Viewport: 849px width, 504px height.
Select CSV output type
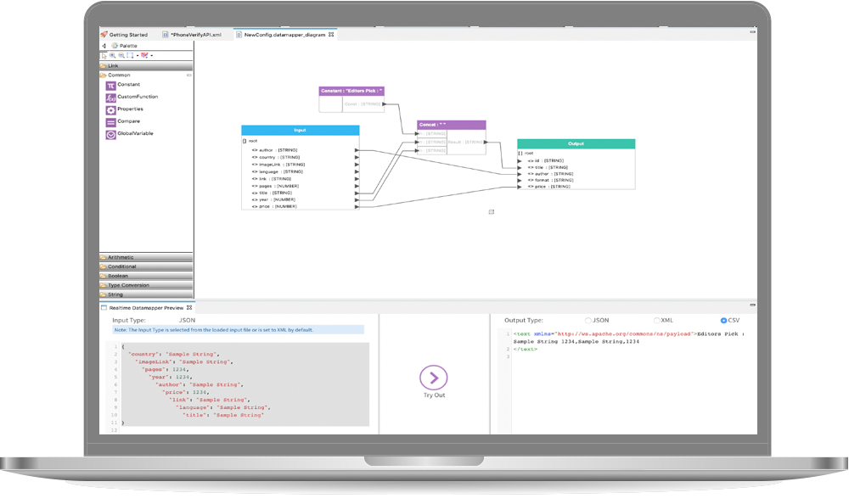pos(723,321)
